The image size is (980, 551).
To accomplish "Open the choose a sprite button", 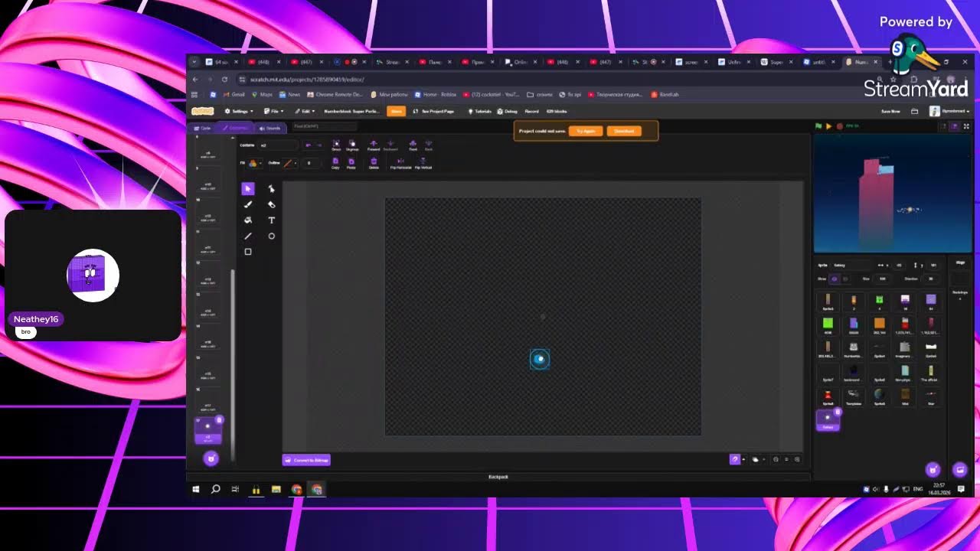I will (933, 470).
